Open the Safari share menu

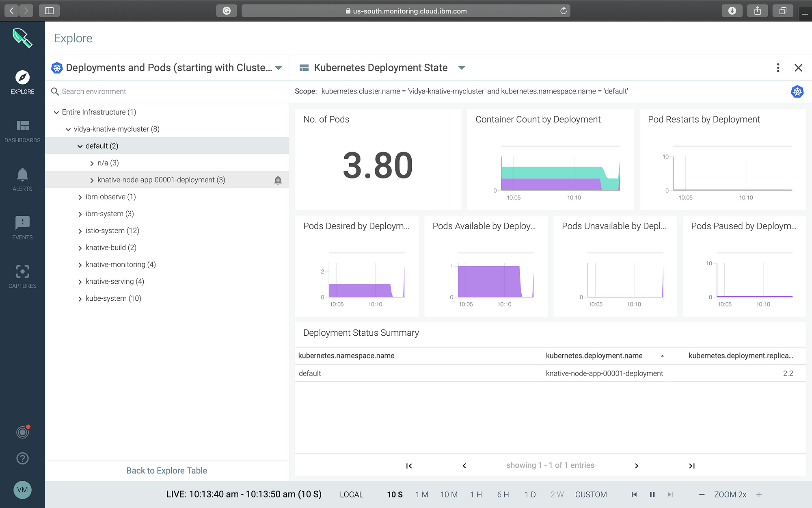tap(758, 11)
